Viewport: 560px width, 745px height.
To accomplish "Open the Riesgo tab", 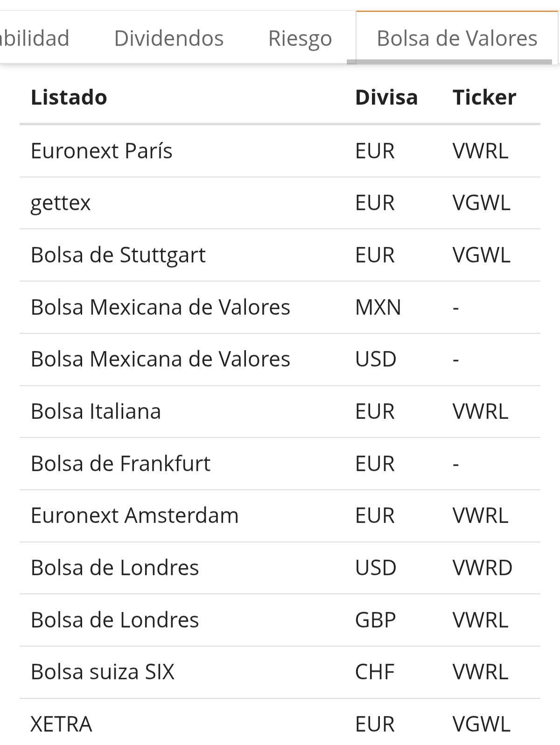I will click(x=300, y=38).
